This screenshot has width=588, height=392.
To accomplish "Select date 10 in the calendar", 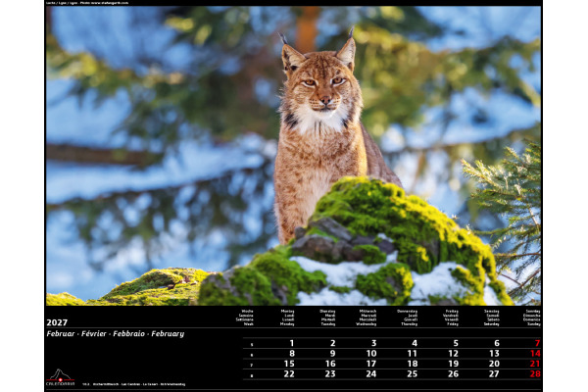I will (x=371, y=354).
